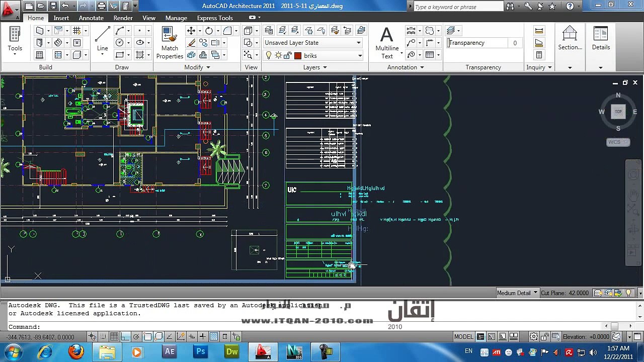Image resolution: width=644 pixels, height=362 pixels.
Task: Open the Express Tools tab
Action: [x=215, y=18]
